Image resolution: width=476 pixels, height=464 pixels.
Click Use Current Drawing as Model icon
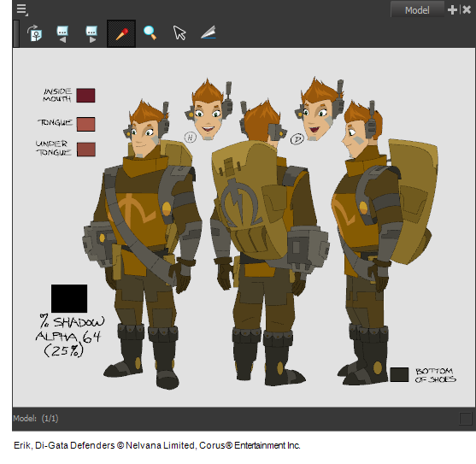pyautogui.click(x=34, y=33)
